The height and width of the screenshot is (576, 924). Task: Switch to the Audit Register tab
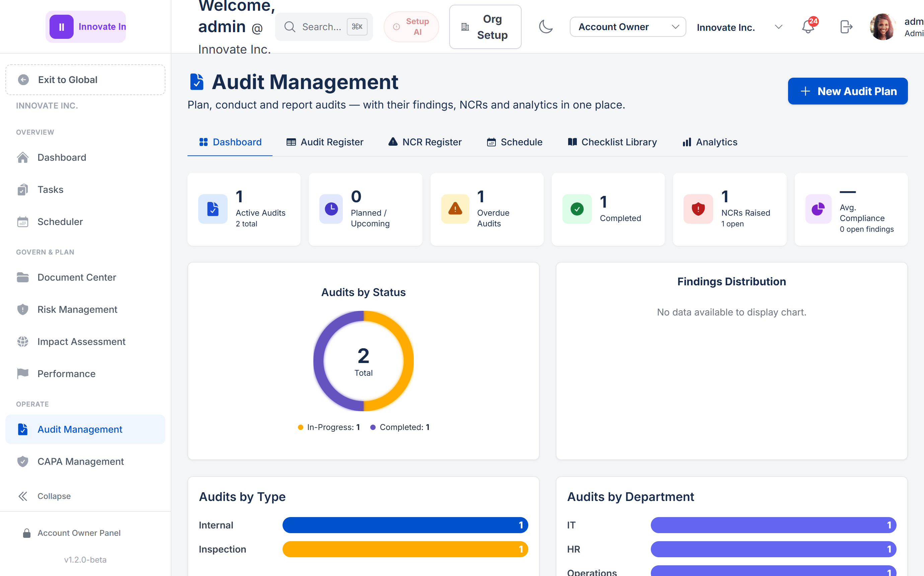pos(325,142)
